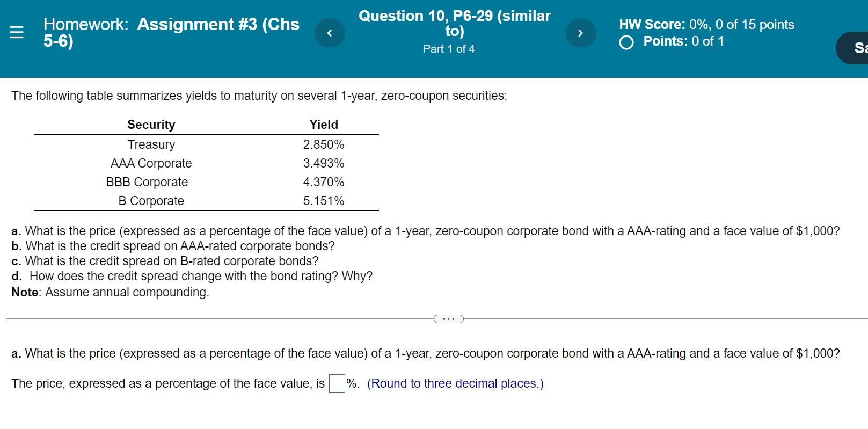Image resolution: width=868 pixels, height=429 pixels.
Task: Enable the point-status circle beside Points
Action: tap(626, 41)
